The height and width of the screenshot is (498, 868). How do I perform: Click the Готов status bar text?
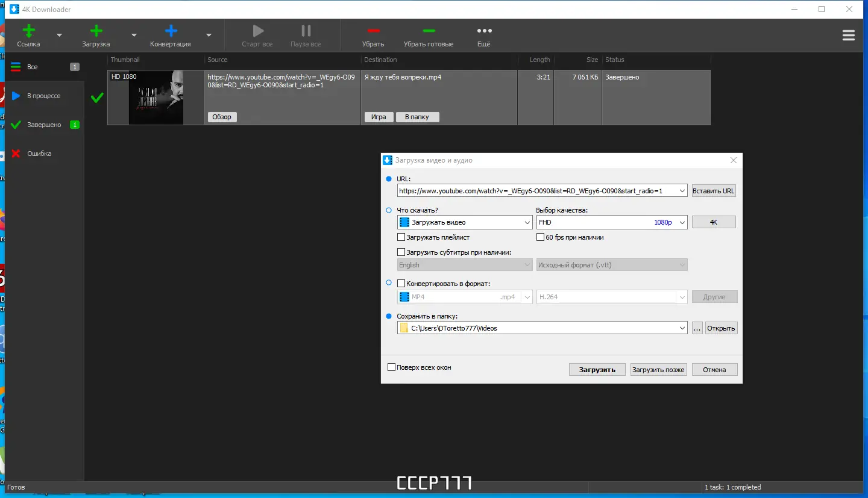(x=16, y=487)
